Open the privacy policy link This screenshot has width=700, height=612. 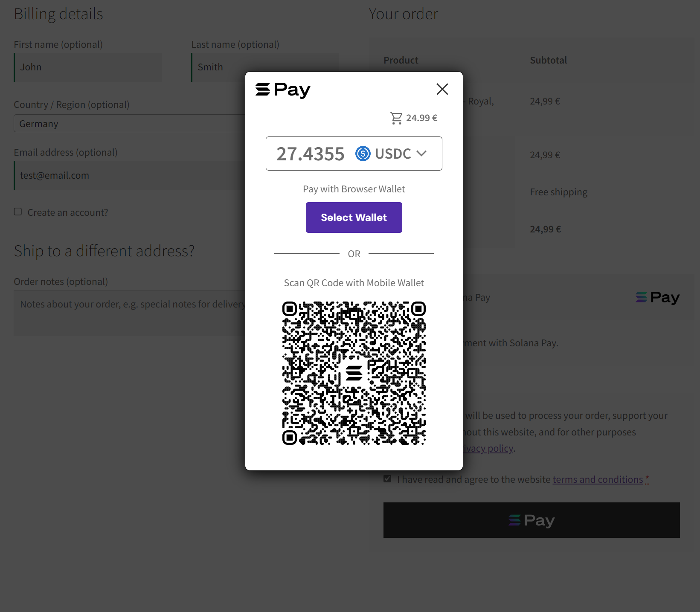pos(487,448)
